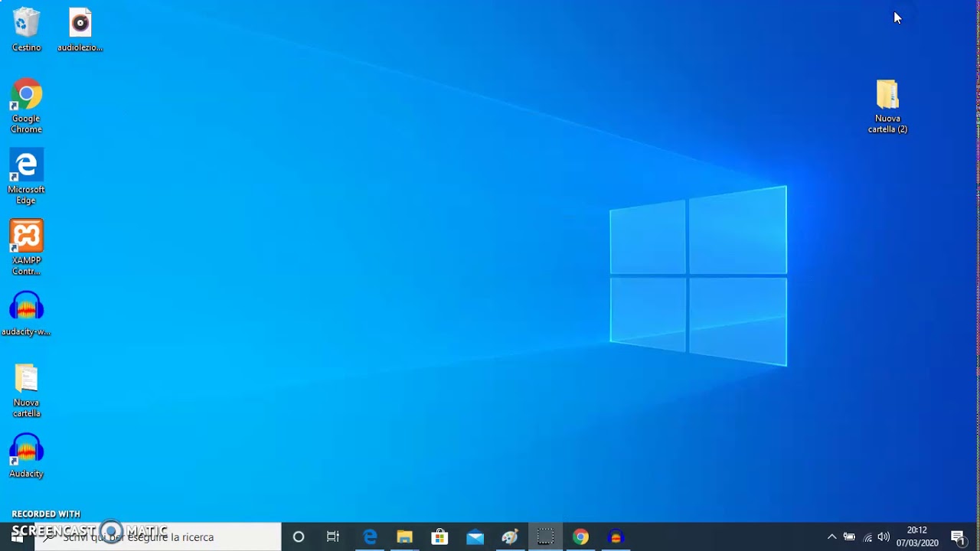980x551 pixels.
Task: Select the audacity-w installer icon
Action: coord(26,314)
